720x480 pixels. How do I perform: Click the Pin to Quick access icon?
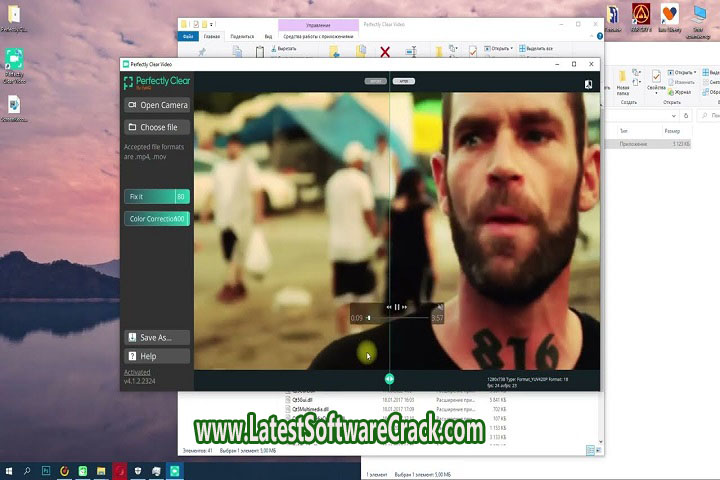tap(202, 52)
